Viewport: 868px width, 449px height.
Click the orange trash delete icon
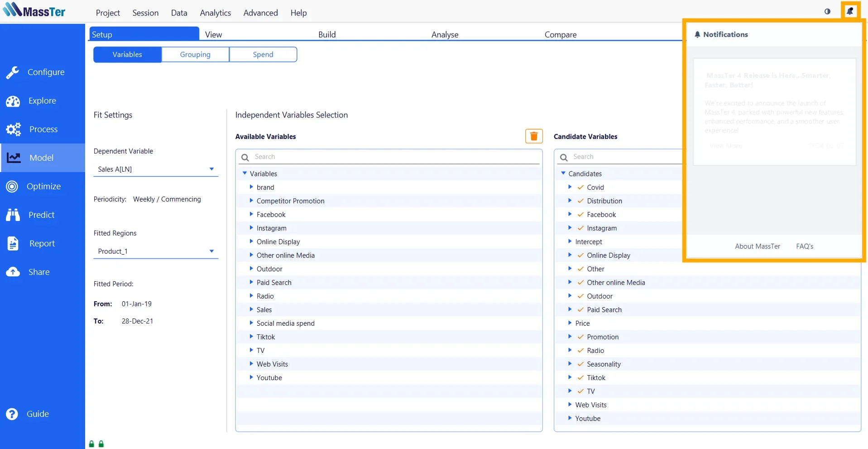coord(533,136)
